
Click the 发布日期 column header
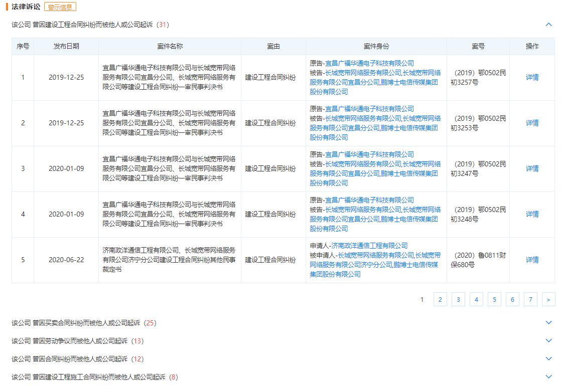click(x=66, y=46)
